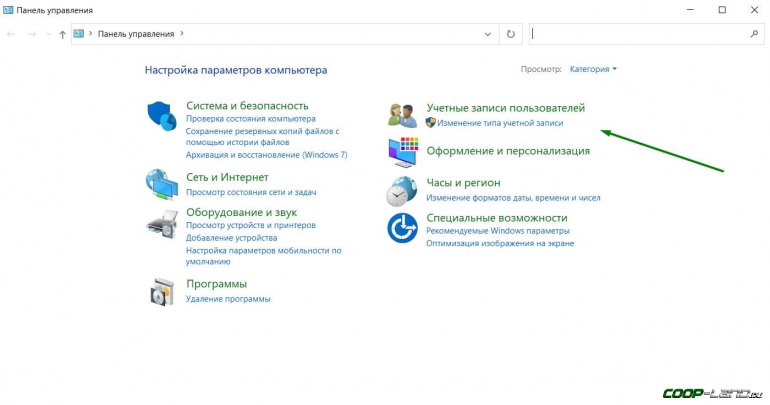This screenshot has width=770, height=405.
Task: Click the up arrow navigation button
Action: pyautogui.click(x=62, y=34)
